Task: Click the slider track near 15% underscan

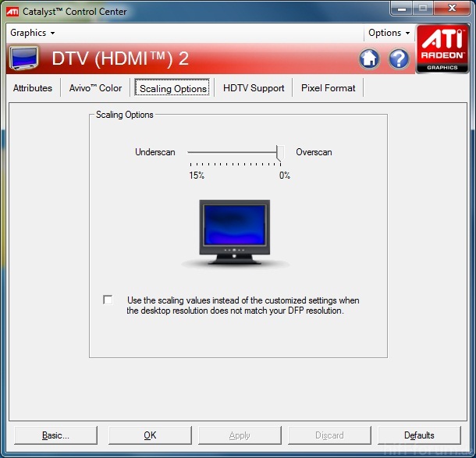Action: (x=191, y=152)
